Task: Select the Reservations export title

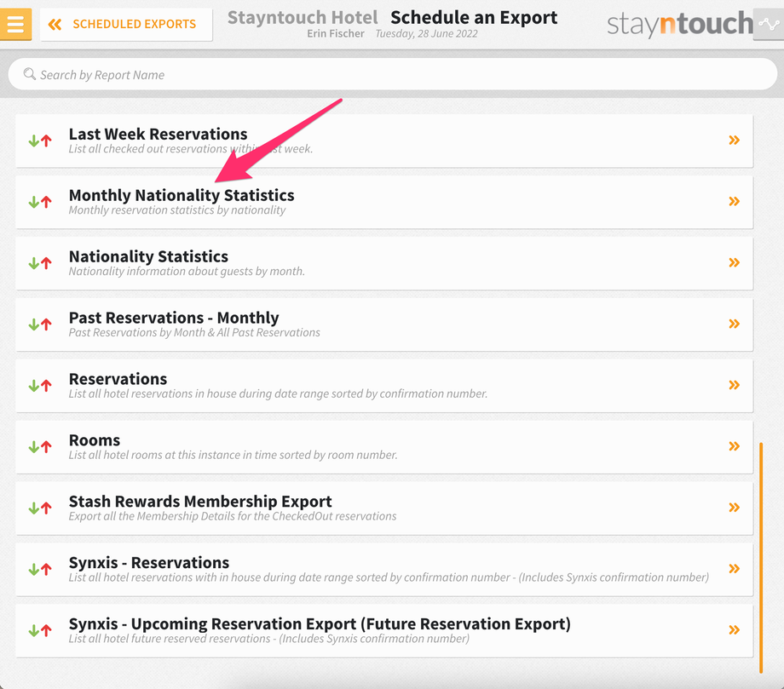Action: (x=118, y=379)
